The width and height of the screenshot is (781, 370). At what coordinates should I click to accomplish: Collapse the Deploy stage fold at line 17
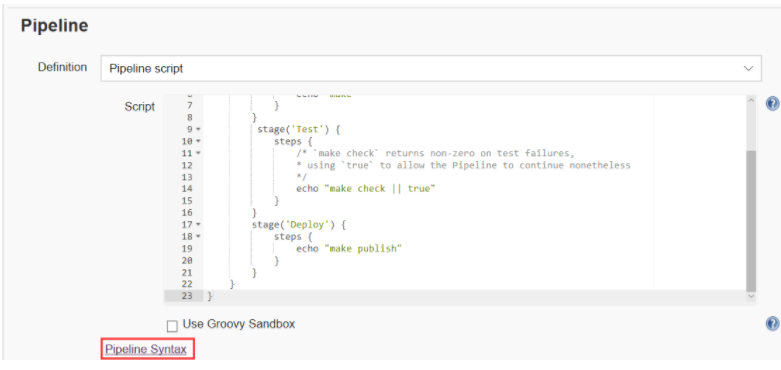tap(198, 225)
